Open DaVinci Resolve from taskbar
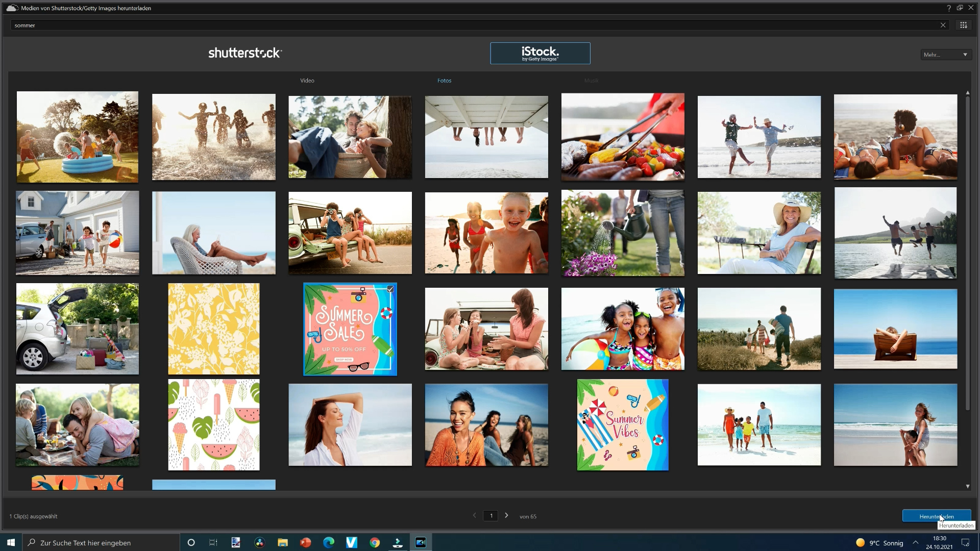 [x=259, y=542]
